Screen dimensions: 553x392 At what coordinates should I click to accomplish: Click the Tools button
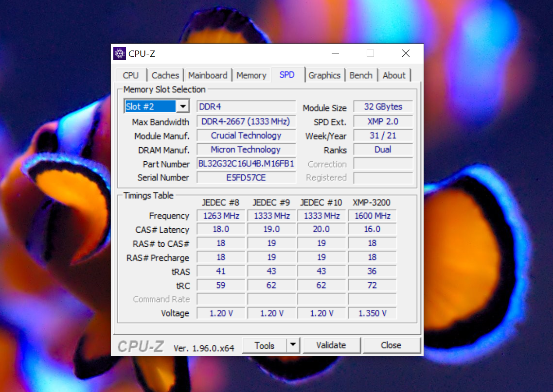click(x=265, y=345)
